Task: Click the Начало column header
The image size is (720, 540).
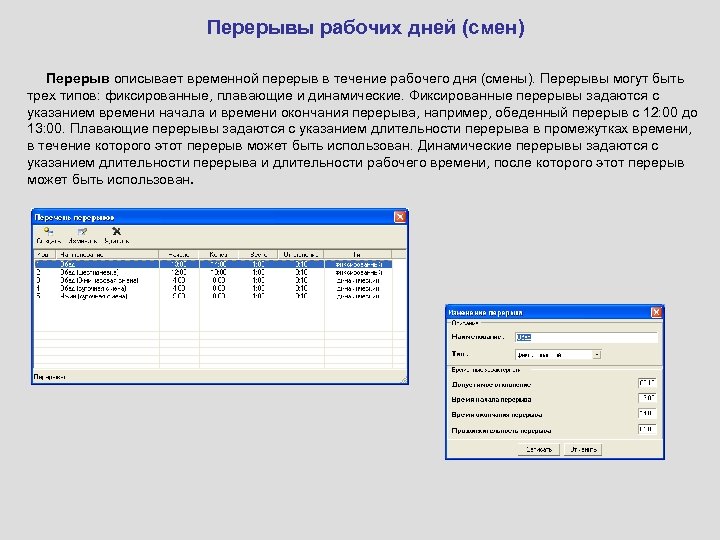Action: tap(179, 254)
